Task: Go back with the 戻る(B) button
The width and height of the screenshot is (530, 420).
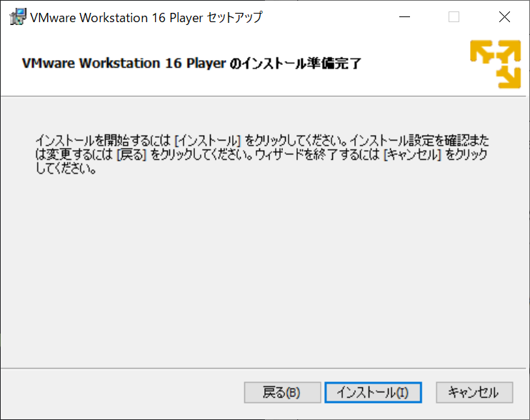Action: point(282,393)
